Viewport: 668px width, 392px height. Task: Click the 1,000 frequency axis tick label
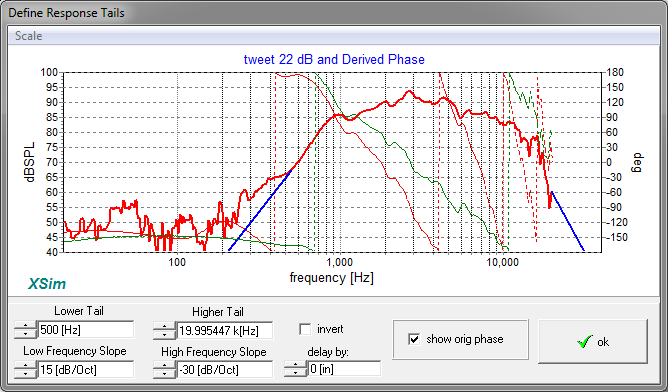pyautogui.click(x=340, y=262)
